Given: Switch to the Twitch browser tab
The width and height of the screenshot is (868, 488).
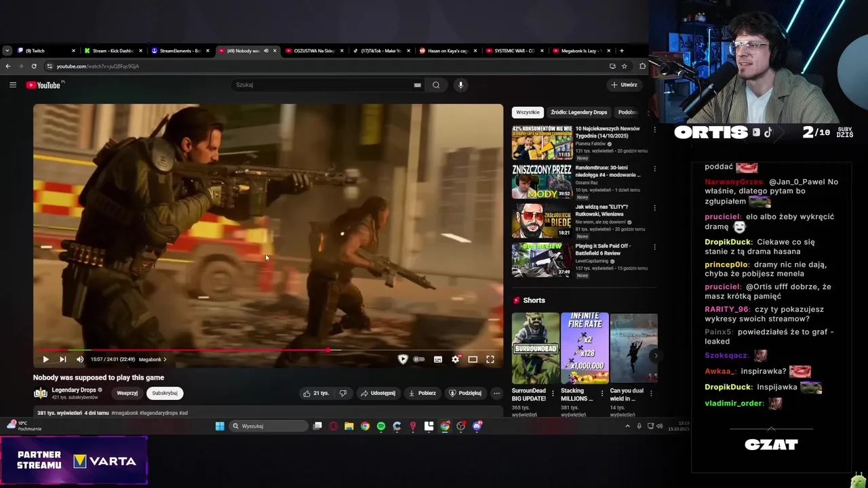Looking at the screenshot, I should 47,51.
